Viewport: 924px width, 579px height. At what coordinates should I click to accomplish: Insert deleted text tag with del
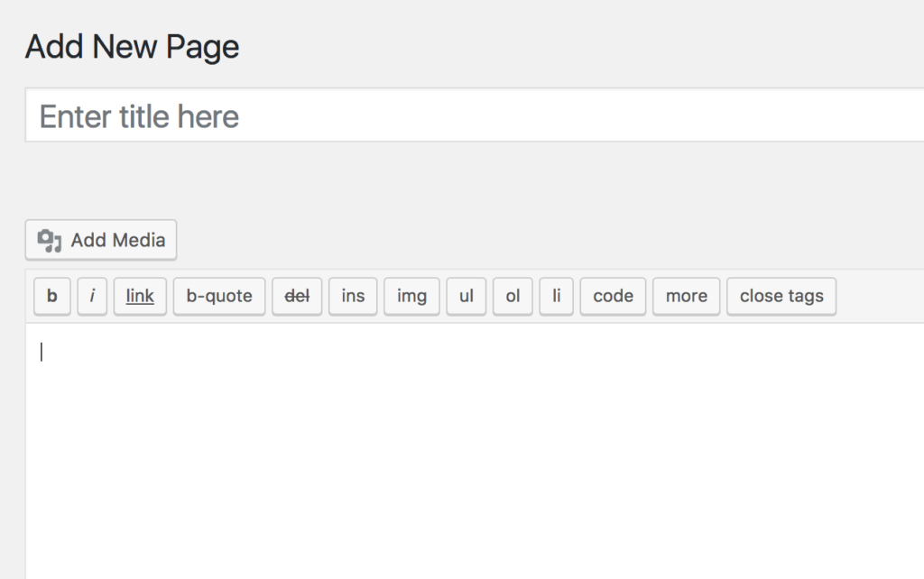tap(297, 296)
